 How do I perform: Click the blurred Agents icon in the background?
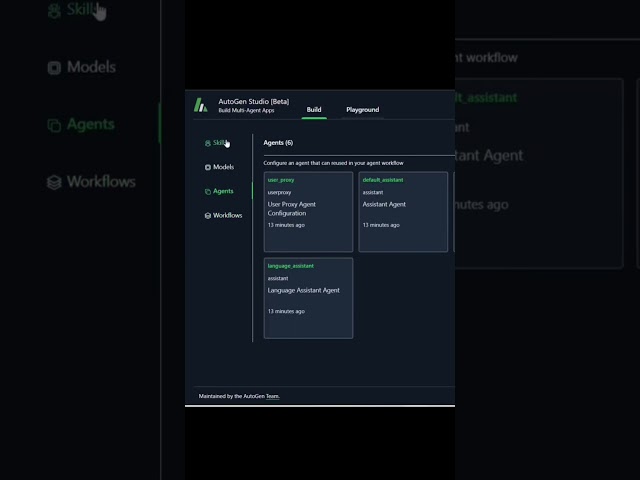pyautogui.click(x=54, y=125)
